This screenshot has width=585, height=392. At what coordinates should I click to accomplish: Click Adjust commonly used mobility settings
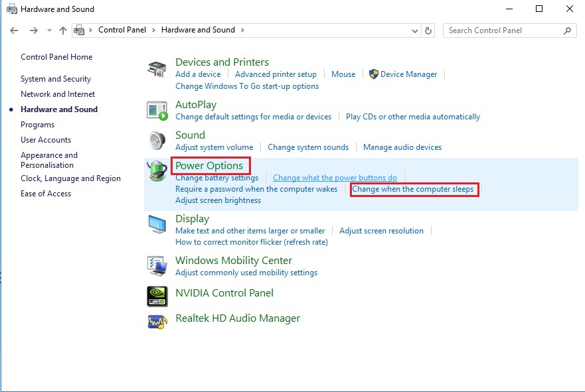(246, 273)
